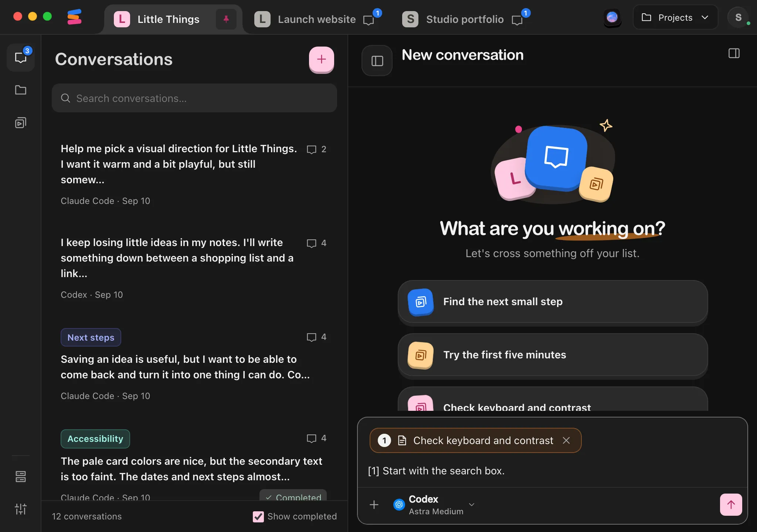The image size is (757, 532).
Task: Click Studio portfolio tab notification chat icon
Action: (517, 20)
